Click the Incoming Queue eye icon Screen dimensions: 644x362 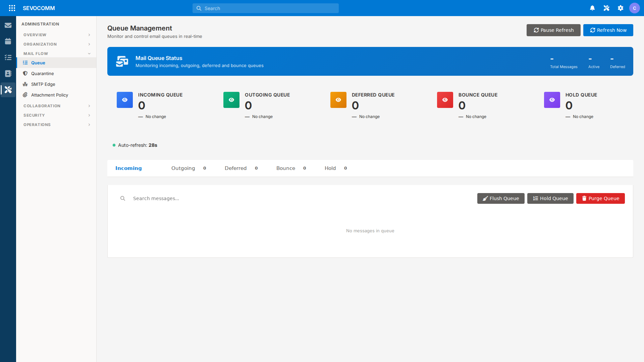[124, 100]
